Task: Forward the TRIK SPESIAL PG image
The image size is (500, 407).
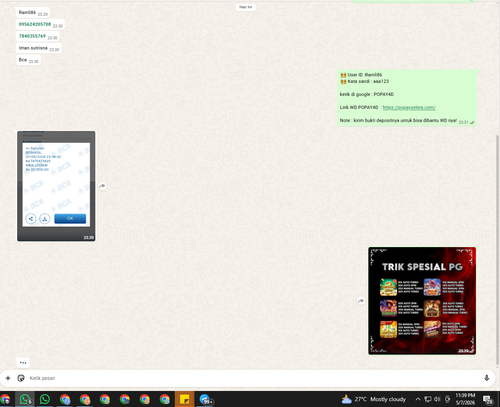Action: click(361, 301)
